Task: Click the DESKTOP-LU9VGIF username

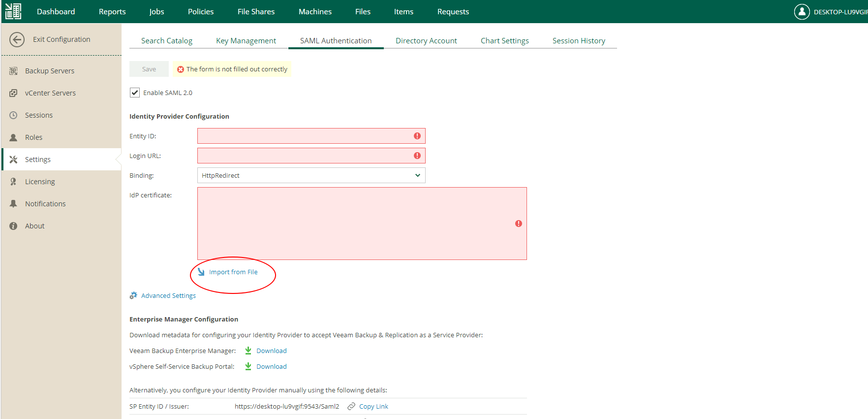Action: [840, 12]
